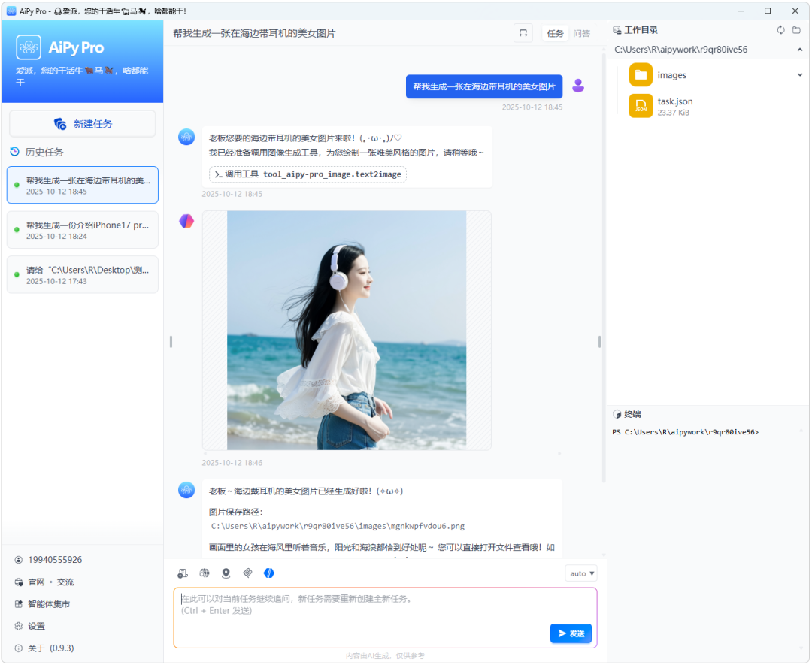Click the AiPy Pro logo in the sidebar
The height and width of the screenshot is (665, 812).
click(29, 47)
